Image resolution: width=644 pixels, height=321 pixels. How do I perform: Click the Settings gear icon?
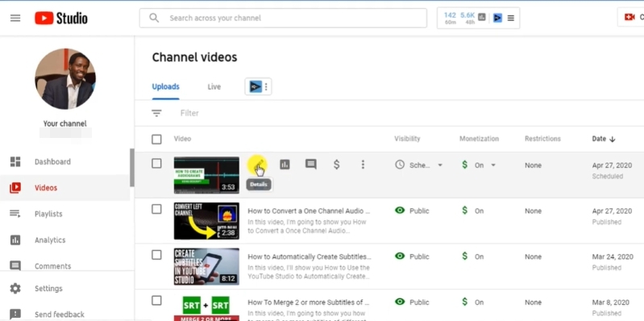point(15,289)
